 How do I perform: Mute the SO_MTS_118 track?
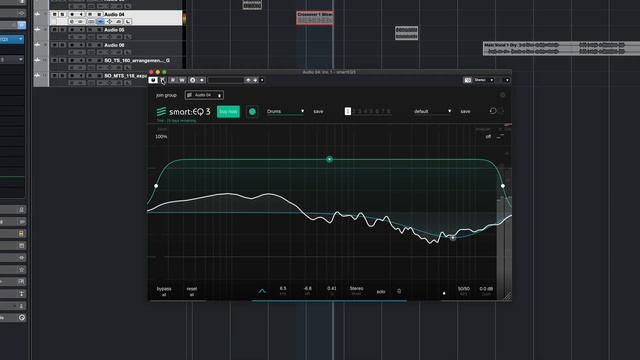55,76
